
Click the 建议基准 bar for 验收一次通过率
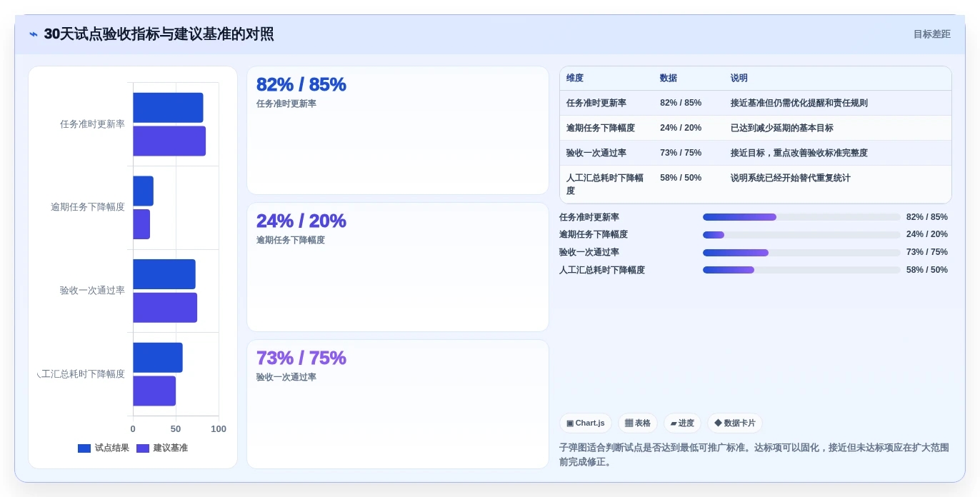tap(165, 308)
